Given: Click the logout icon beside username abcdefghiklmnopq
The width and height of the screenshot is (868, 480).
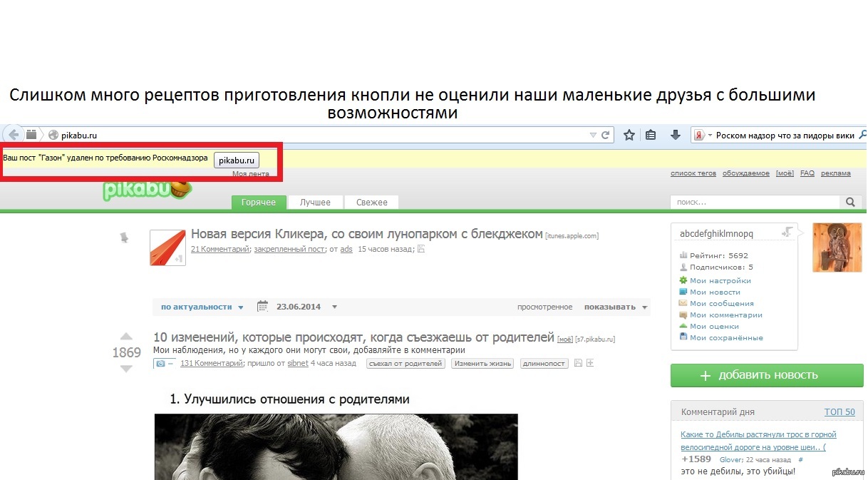Looking at the screenshot, I should click(787, 233).
